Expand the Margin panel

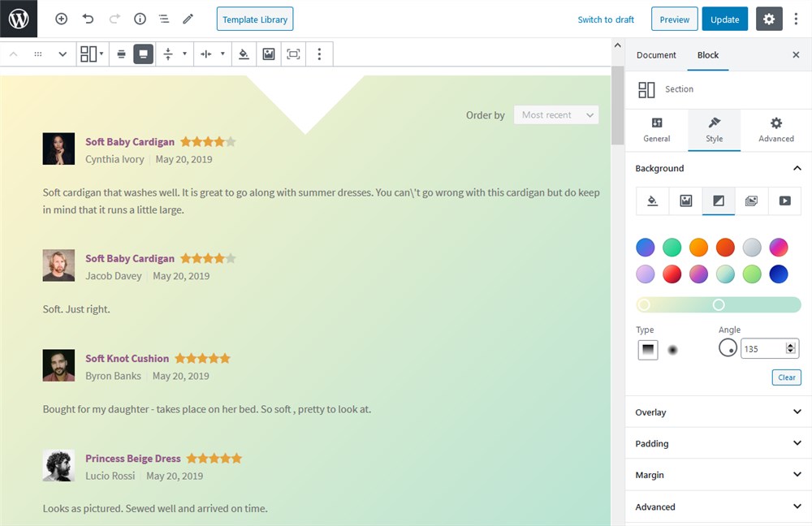719,475
